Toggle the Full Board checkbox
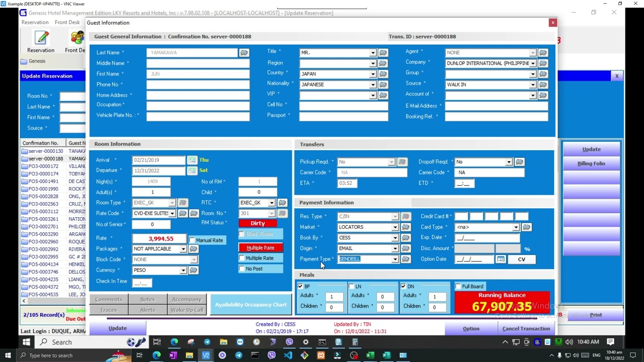This screenshot has width=644, height=362. tap(458, 287)
